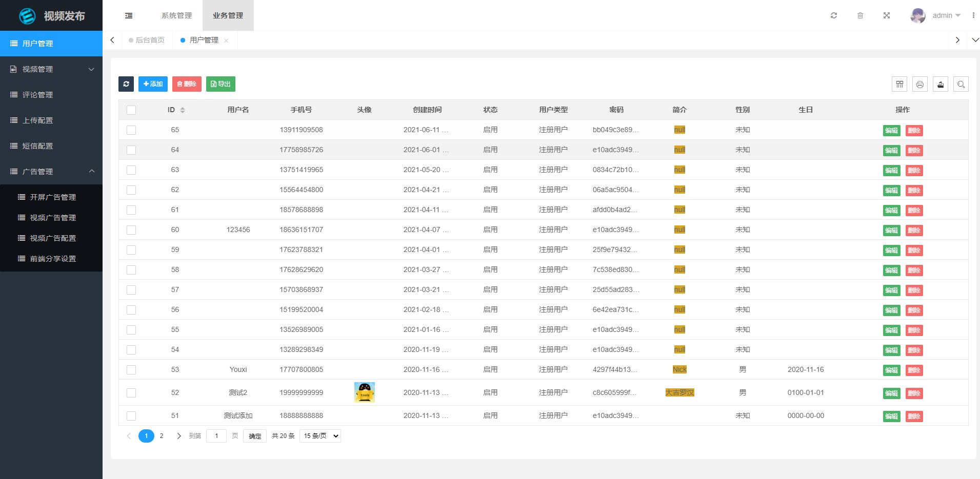Viewport: 980px width, 479px height.
Task: Click the export folder icon above the table
Action: click(x=941, y=84)
